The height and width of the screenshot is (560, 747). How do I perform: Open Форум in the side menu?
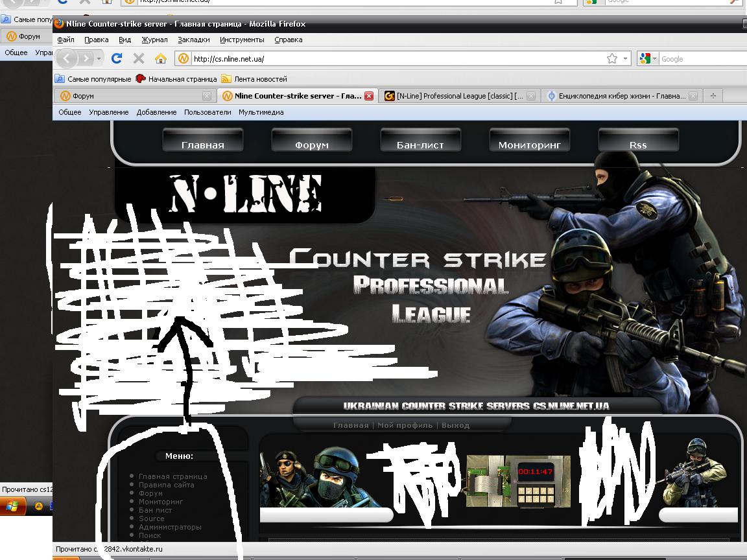point(150,493)
